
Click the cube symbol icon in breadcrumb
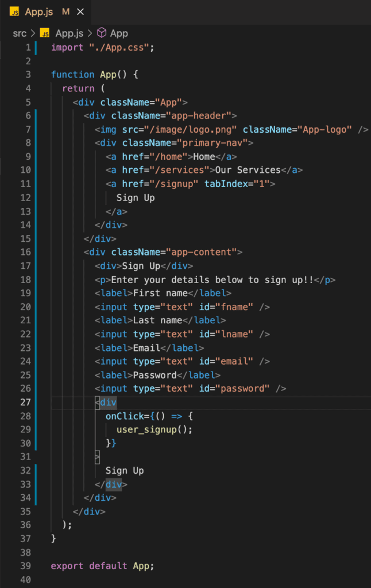[101, 33]
